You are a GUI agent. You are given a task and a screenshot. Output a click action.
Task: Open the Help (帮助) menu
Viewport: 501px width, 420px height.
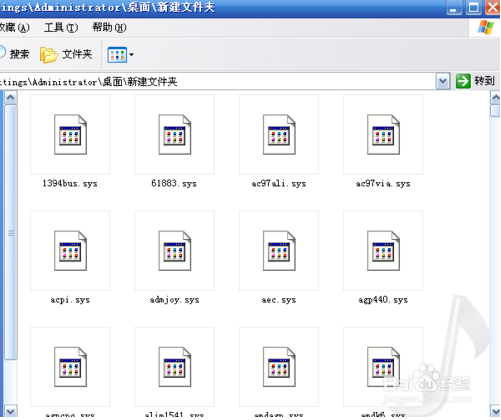109,28
